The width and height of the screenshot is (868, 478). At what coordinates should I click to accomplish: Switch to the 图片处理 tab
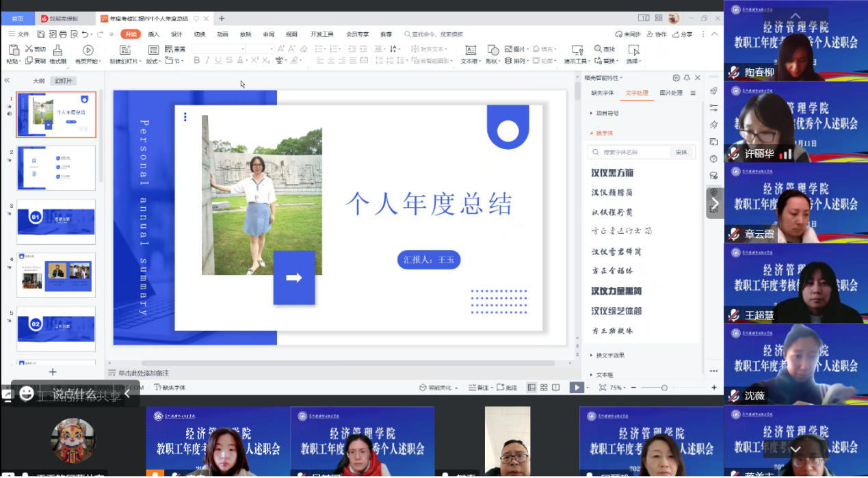pos(670,93)
